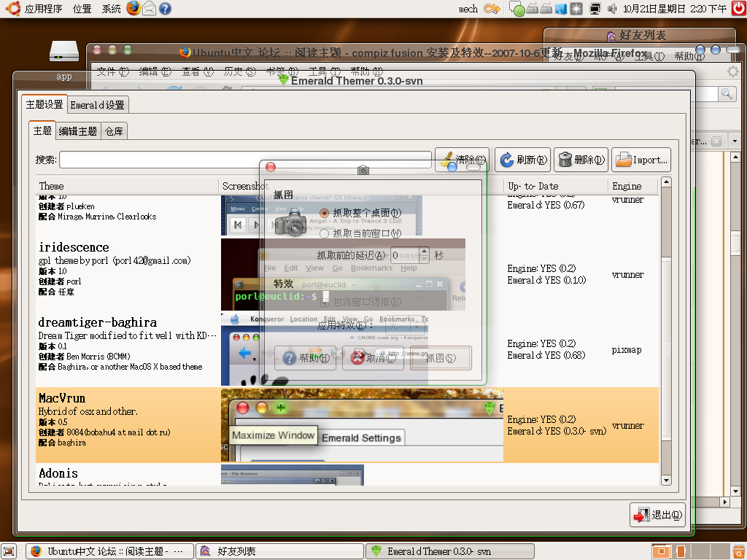Click the MacVrun theme screenshot thumbnail
Screen dimensions: 747x560
[x=362, y=425]
